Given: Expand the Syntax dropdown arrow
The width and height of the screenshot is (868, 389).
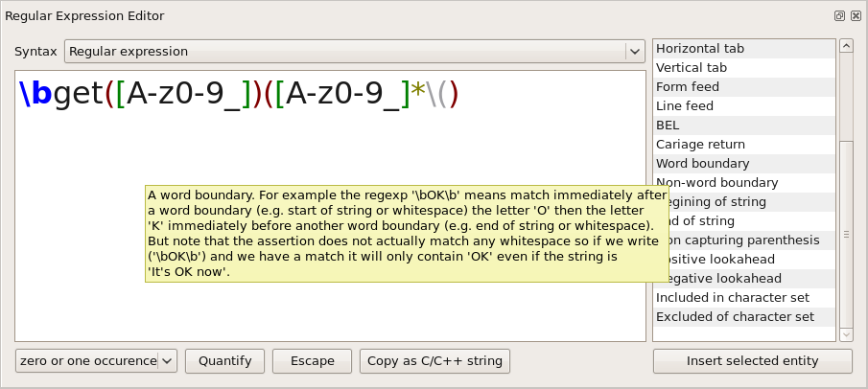Looking at the screenshot, I should click(x=634, y=52).
